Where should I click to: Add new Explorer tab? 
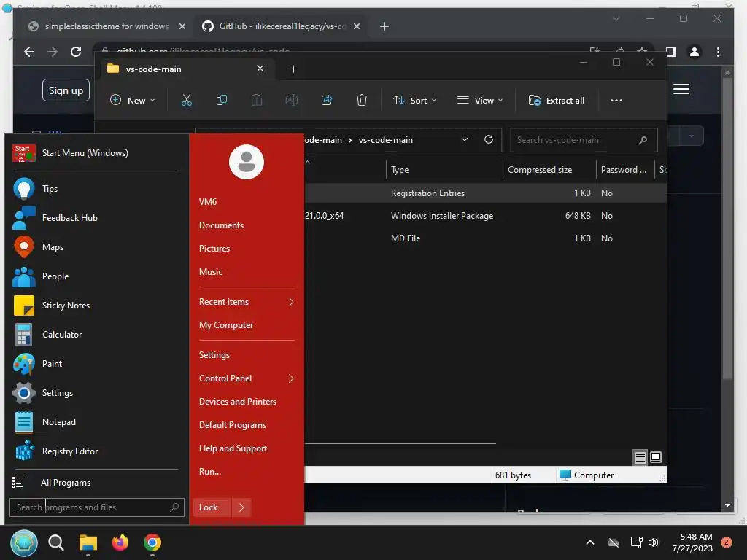[293, 69]
